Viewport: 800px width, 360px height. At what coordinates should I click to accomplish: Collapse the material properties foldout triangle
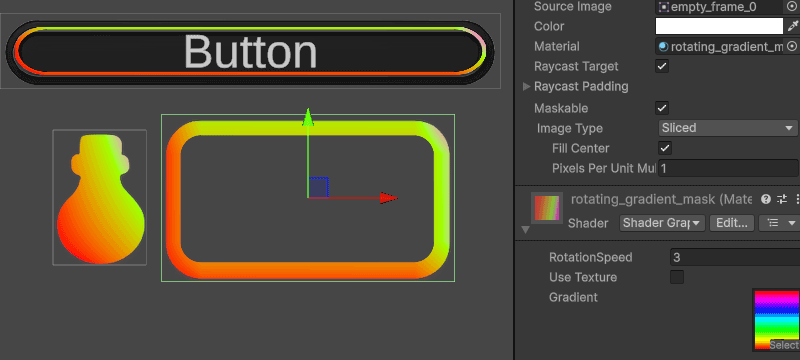coord(526,230)
